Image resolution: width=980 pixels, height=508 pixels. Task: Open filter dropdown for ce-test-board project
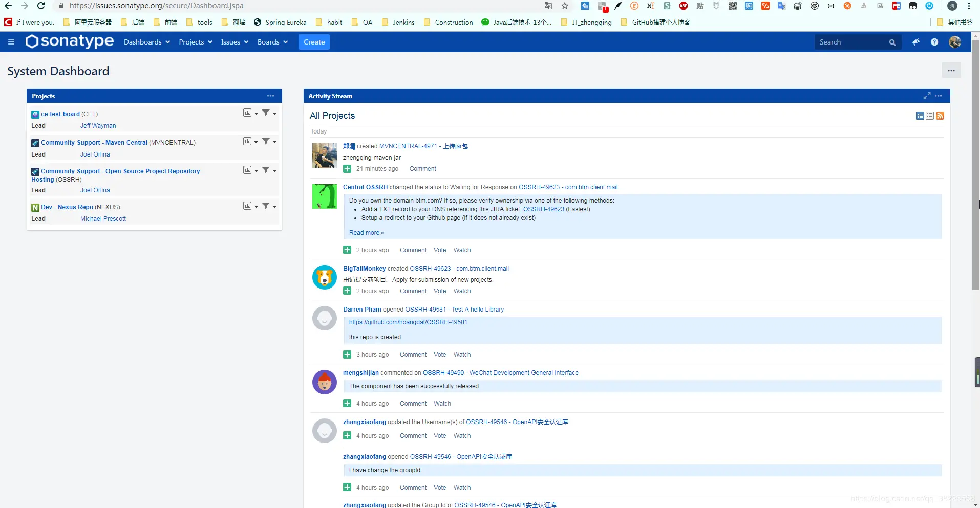[x=269, y=113]
